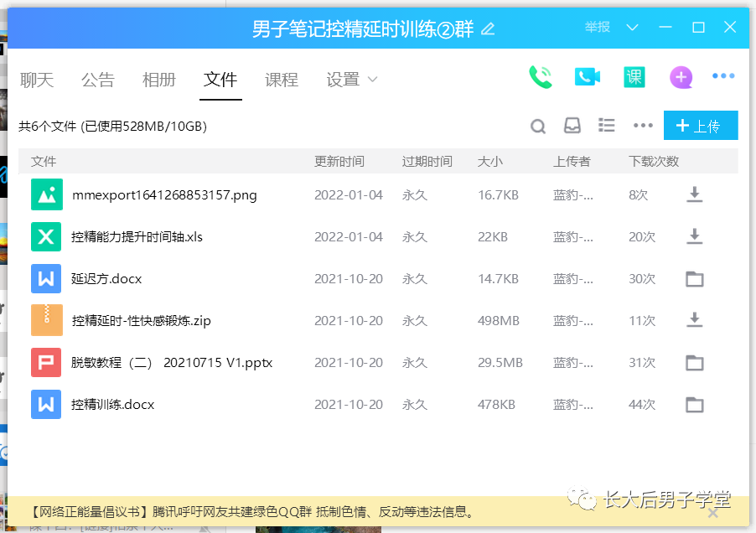Open the 设置 tab
Viewport: 756px width, 533px height.
(x=343, y=80)
